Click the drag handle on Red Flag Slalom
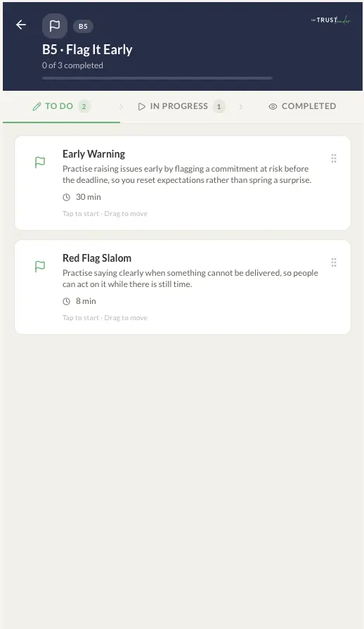The height and width of the screenshot is (629, 364). pyautogui.click(x=334, y=262)
